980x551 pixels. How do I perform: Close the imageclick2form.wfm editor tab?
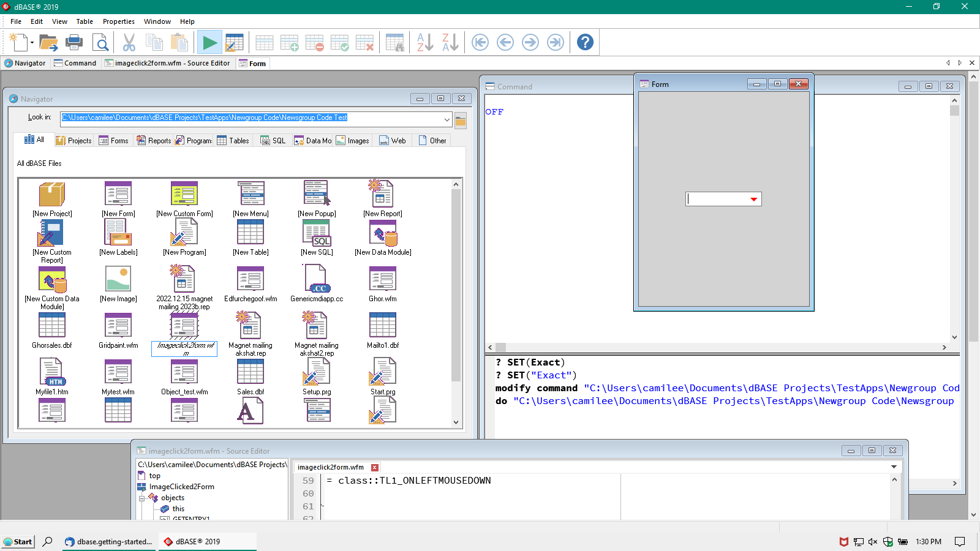tap(375, 467)
